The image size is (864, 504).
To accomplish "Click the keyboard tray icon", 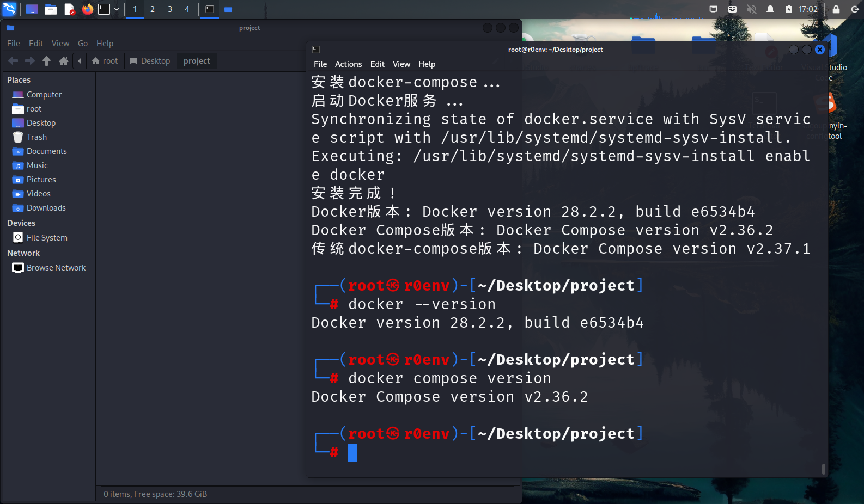I will pyautogui.click(x=732, y=9).
